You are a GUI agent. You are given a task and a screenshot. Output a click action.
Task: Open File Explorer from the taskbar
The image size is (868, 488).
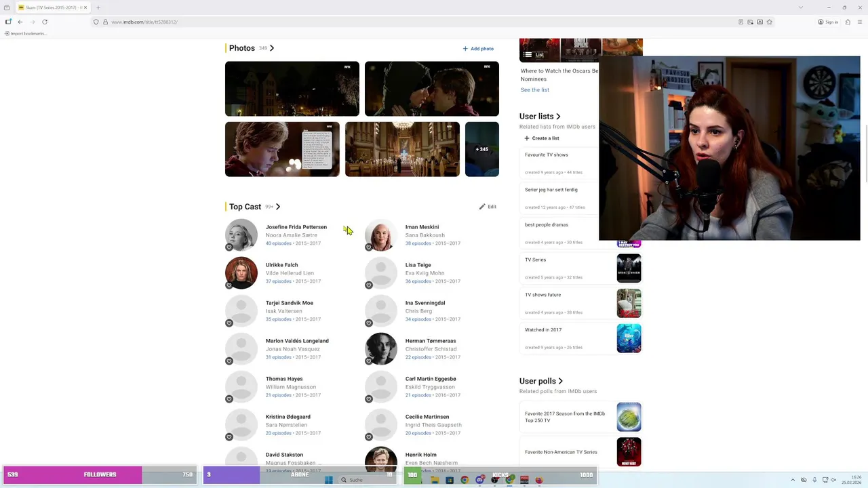(435, 480)
